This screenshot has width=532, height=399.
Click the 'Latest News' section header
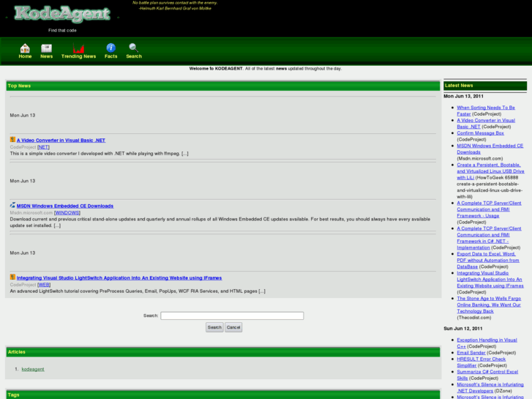pos(485,86)
